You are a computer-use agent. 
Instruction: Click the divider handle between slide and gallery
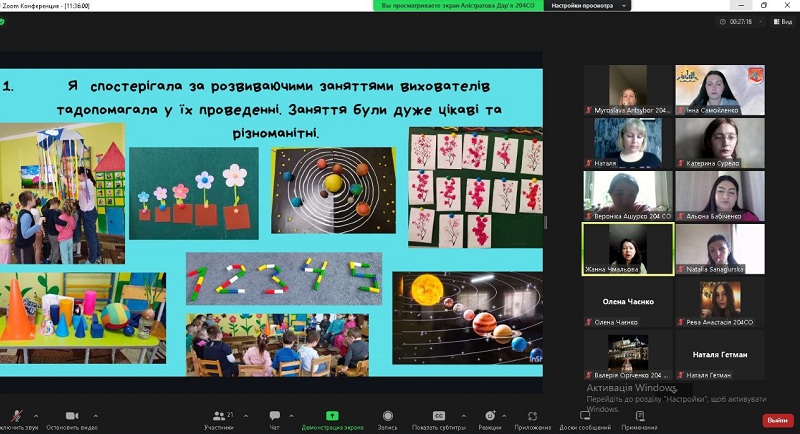click(x=546, y=222)
